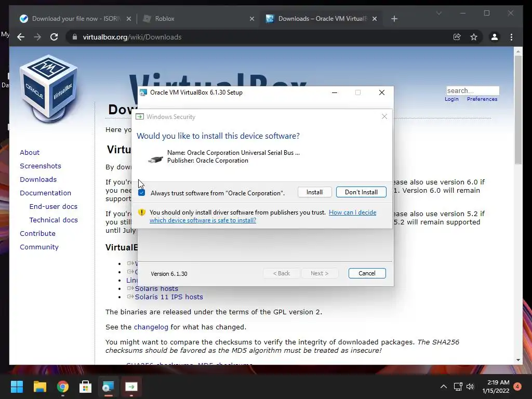
Task: Click the USB device icon in dialog
Action: coord(155,159)
